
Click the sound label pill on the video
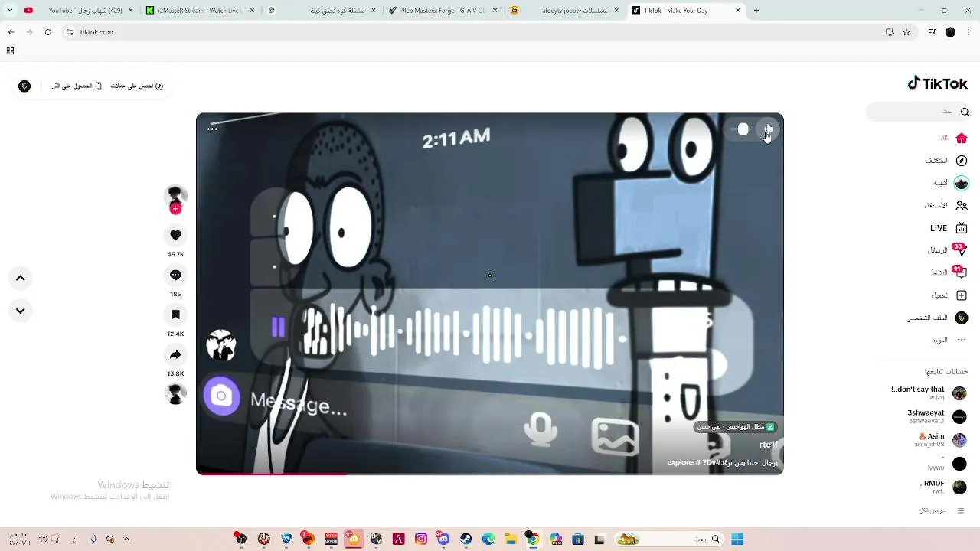pos(735,427)
